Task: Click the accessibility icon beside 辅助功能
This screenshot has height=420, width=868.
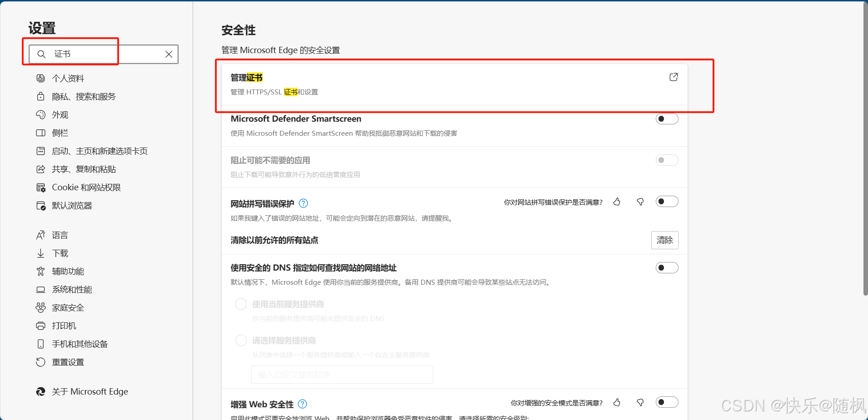Action: pyautogui.click(x=40, y=272)
